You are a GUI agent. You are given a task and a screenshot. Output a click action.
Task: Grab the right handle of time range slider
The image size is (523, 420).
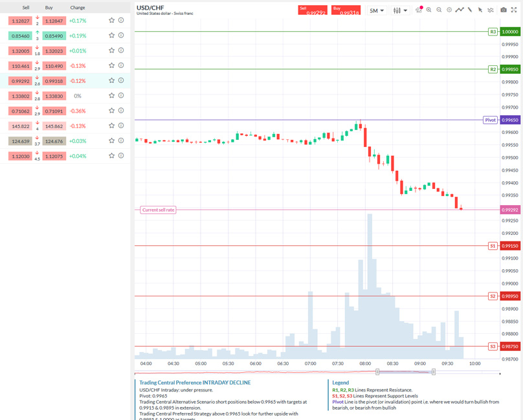pyautogui.click(x=433, y=371)
